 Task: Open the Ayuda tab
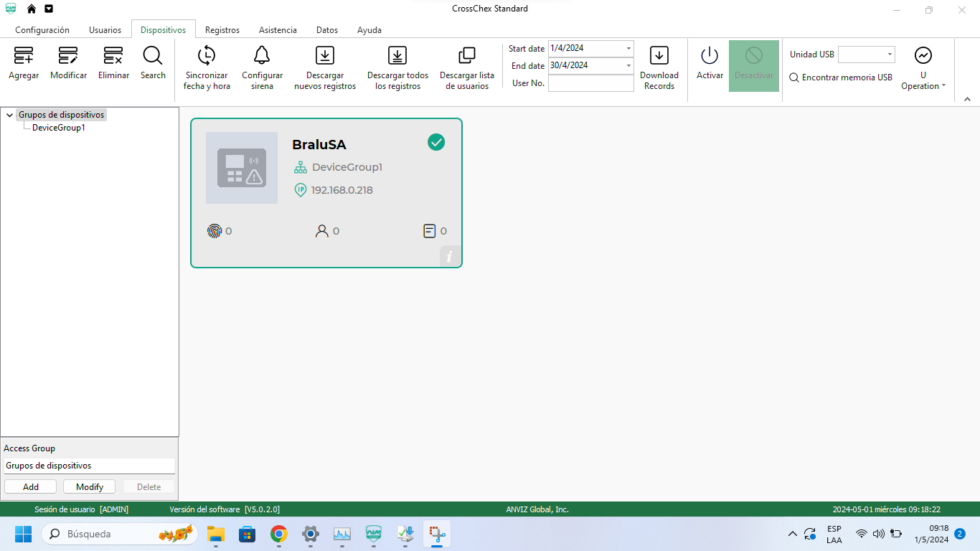click(369, 30)
